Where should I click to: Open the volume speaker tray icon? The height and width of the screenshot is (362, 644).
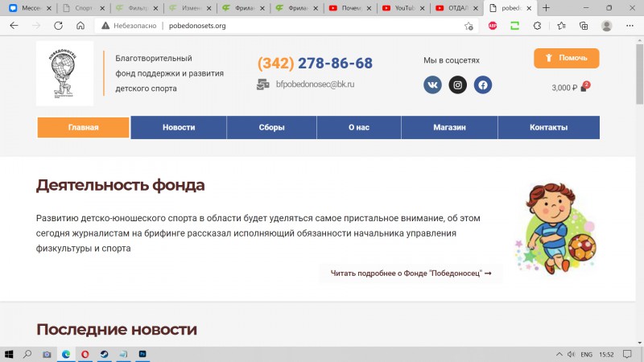coord(571,354)
